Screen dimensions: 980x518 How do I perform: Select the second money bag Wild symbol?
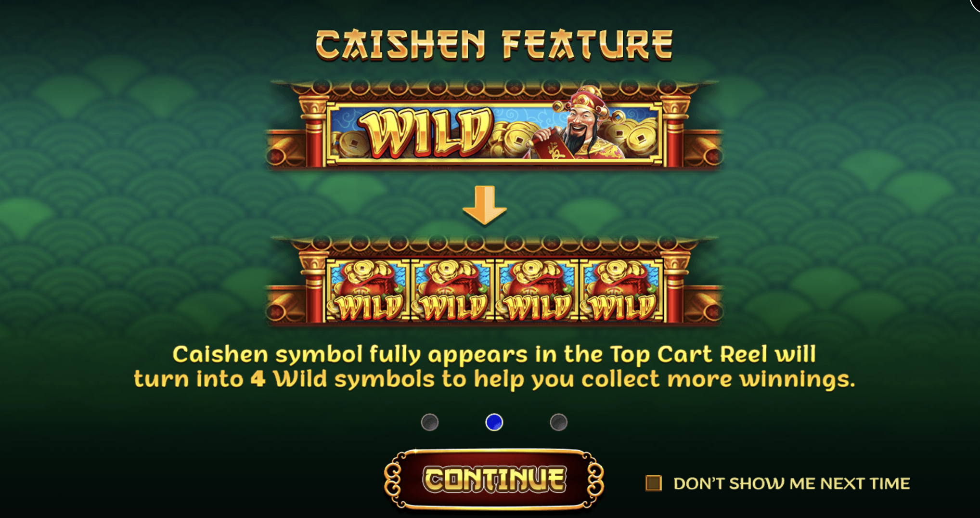[x=452, y=290]
